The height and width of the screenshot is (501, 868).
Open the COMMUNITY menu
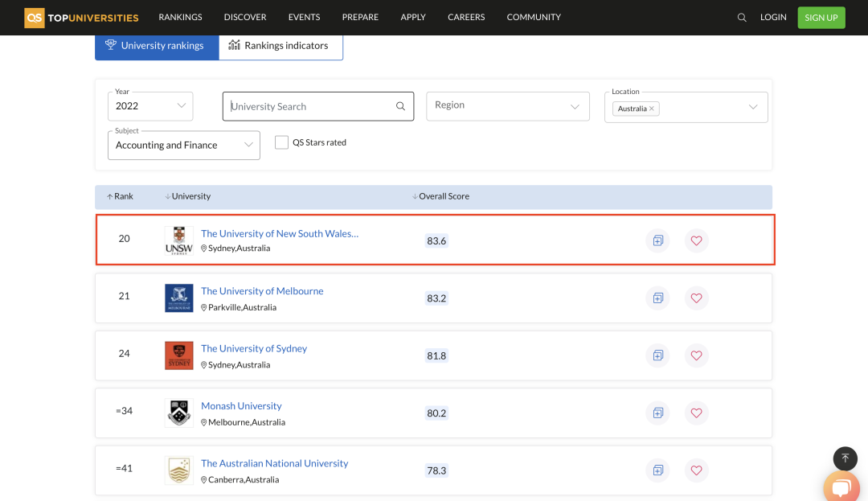coord(534,17)
